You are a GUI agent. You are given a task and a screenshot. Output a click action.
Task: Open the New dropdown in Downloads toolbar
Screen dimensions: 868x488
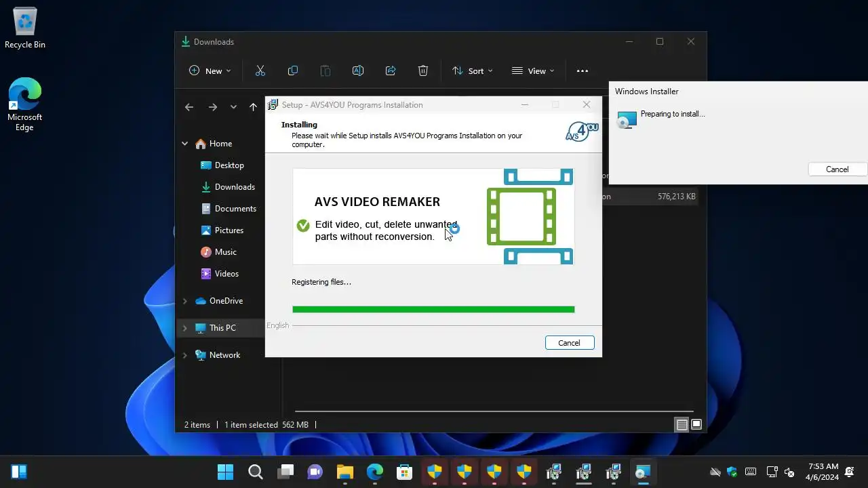210,70
